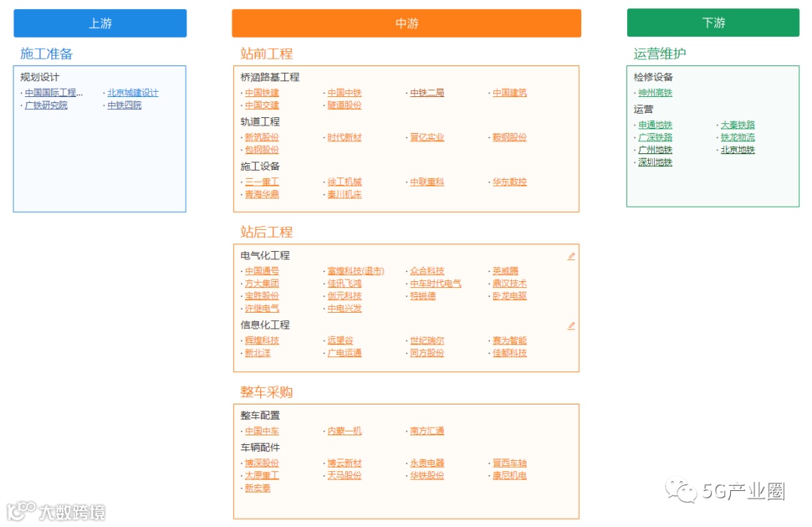Open the 神州高铁 link
Image resolution: width=812 pixels, height=527 pixels.
pos(655,92)
